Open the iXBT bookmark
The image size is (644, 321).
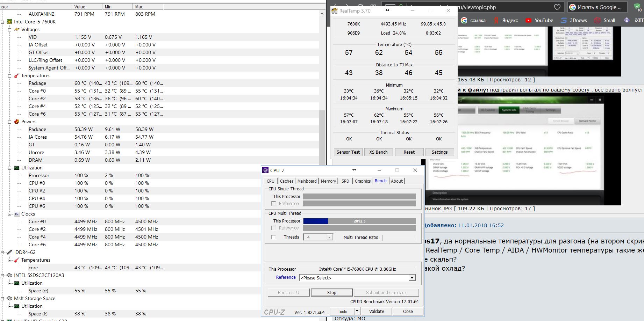point(634,20)
